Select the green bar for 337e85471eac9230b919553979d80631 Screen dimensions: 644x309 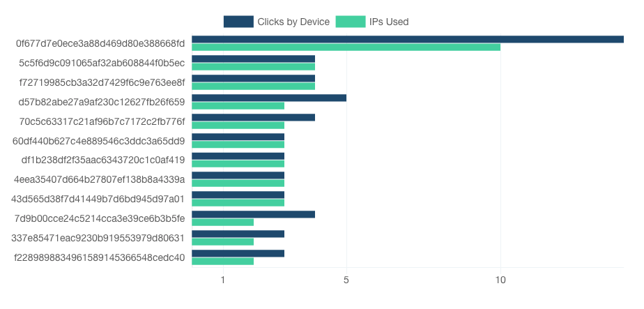222,241
